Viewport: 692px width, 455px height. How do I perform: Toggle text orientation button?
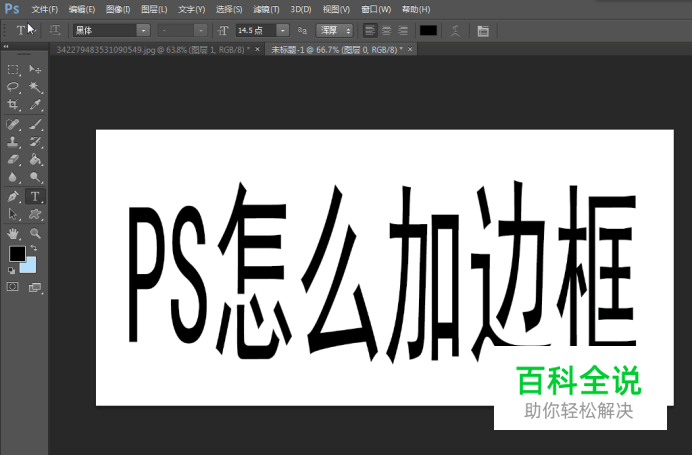point(55,30)
